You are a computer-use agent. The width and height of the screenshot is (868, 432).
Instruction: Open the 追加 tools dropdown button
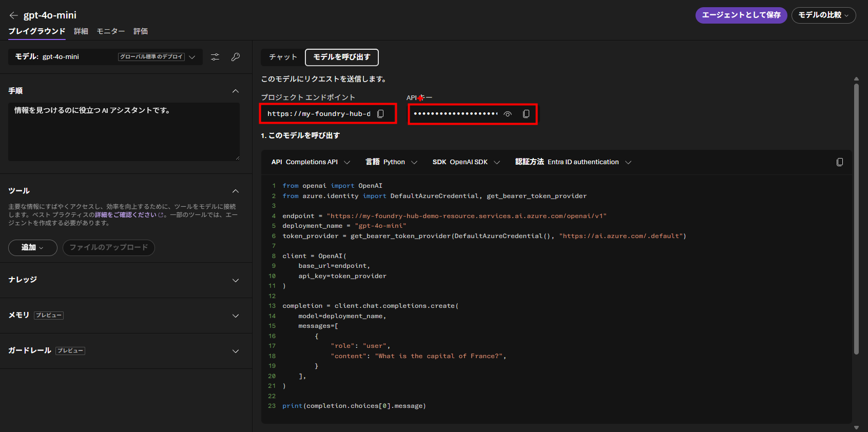(32, 248)
